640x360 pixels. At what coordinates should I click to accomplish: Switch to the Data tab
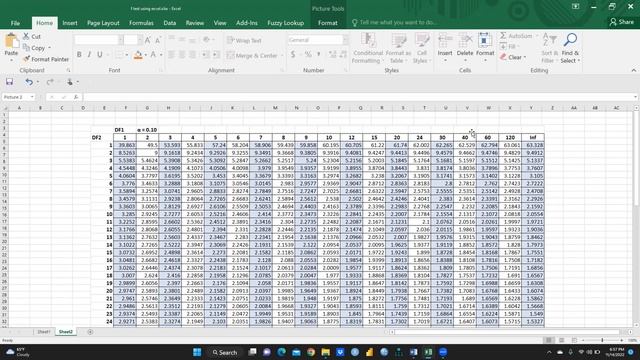pos(169,23)
